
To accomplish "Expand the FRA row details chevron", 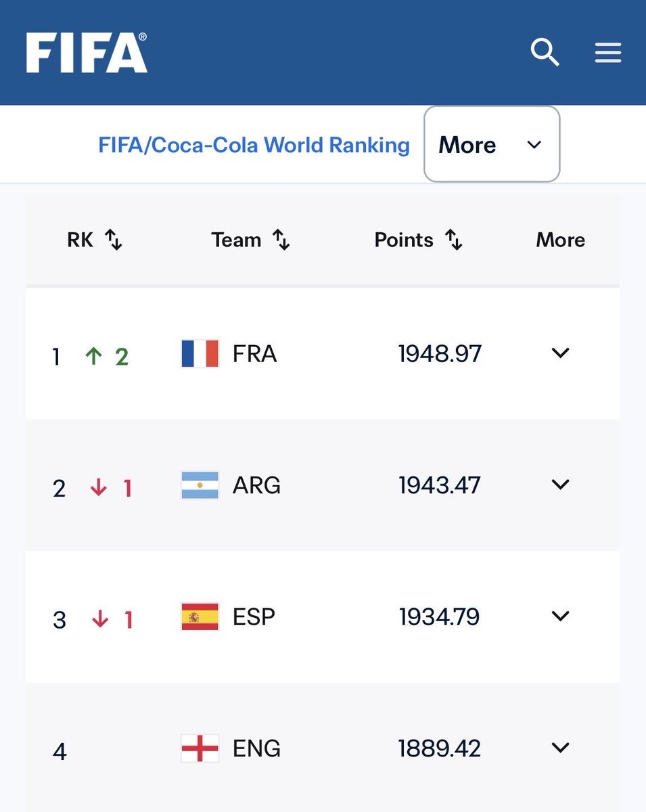I will [561, 353].
